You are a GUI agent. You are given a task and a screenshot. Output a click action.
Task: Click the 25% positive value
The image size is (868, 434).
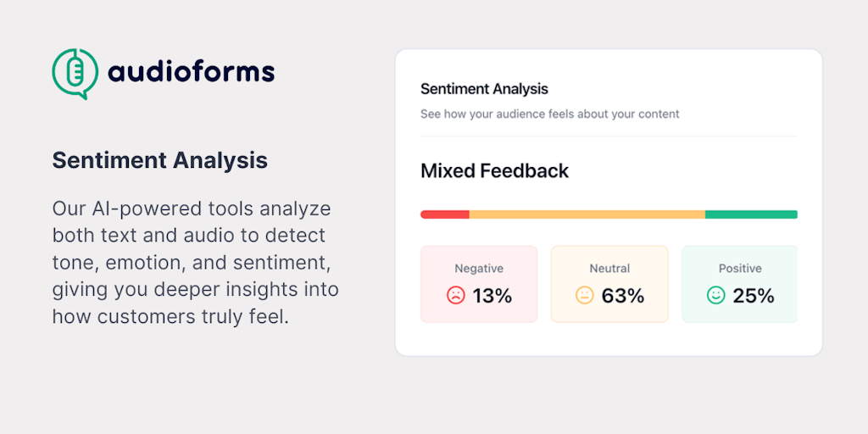point(754,296)
